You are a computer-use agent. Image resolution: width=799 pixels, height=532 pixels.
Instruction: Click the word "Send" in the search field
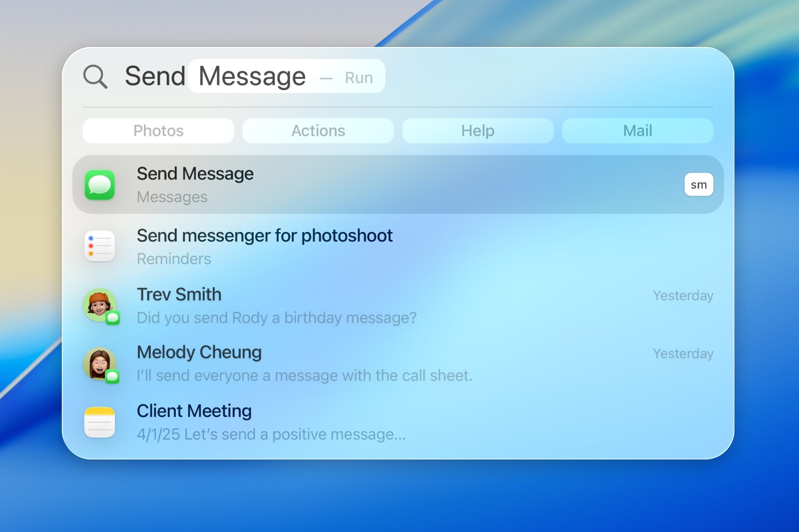155,76
